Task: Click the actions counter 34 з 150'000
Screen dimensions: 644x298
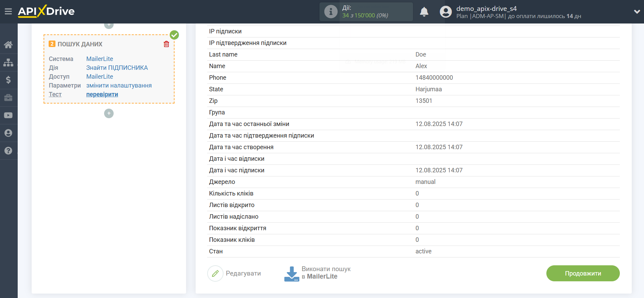Action: click(365, 16)
